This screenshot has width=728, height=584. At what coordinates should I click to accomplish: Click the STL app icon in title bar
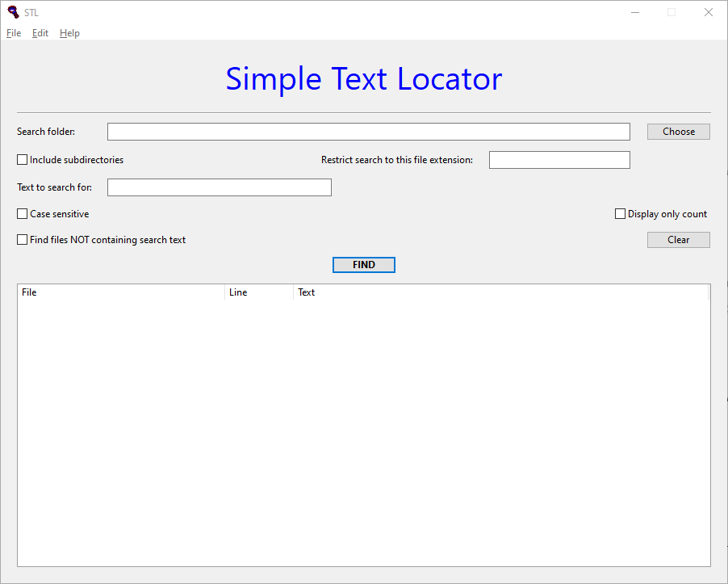[13, 12]
